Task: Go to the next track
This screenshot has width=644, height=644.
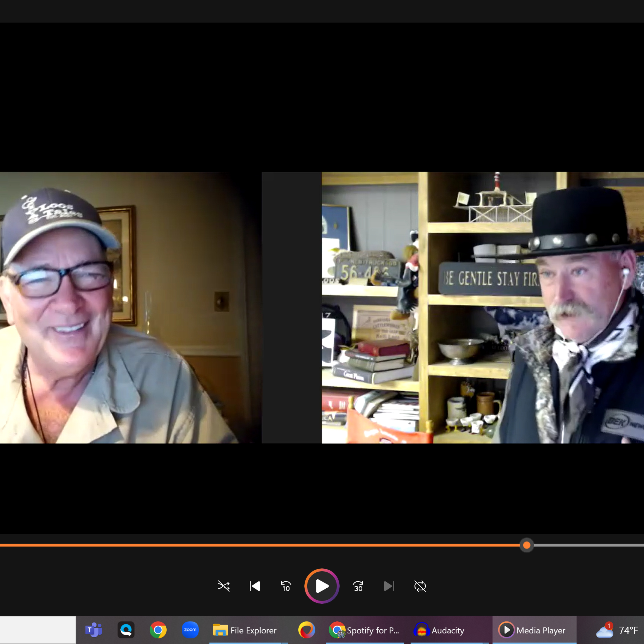Action: tap(389, 586)
